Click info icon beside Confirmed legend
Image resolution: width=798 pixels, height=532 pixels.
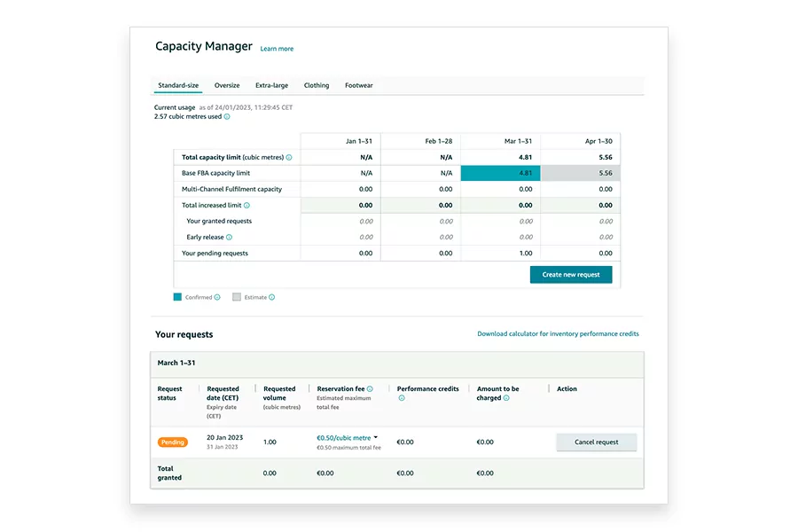coord(217,298)
